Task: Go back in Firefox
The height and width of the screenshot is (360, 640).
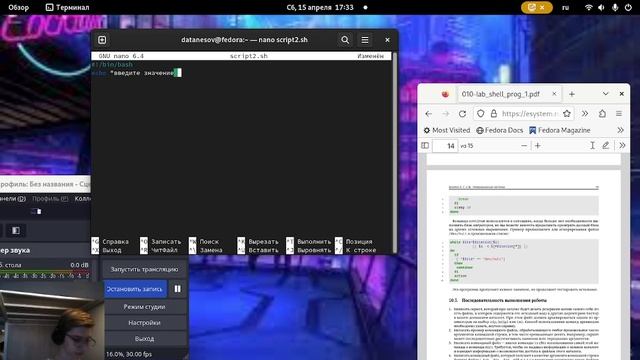Action: click(x=428, y=113)
